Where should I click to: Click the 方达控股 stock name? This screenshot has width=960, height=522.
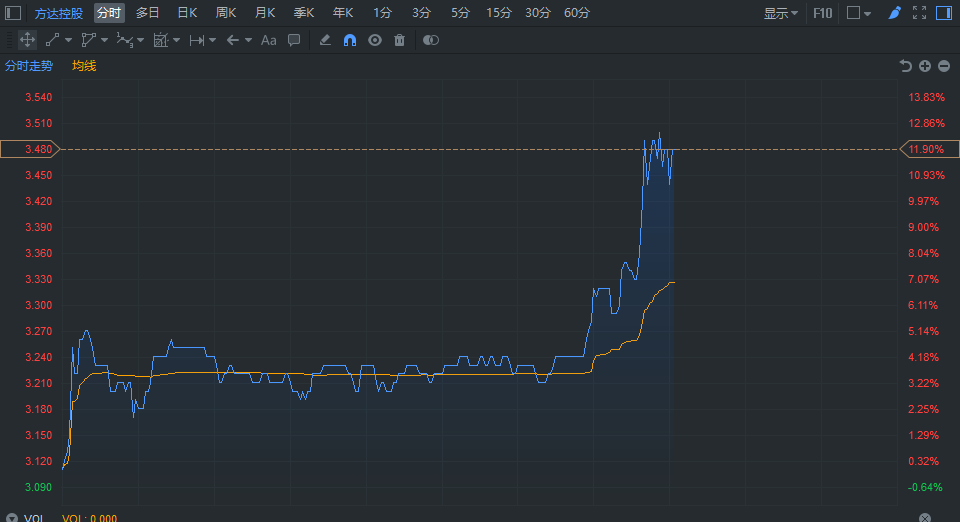tap(59, 13)
